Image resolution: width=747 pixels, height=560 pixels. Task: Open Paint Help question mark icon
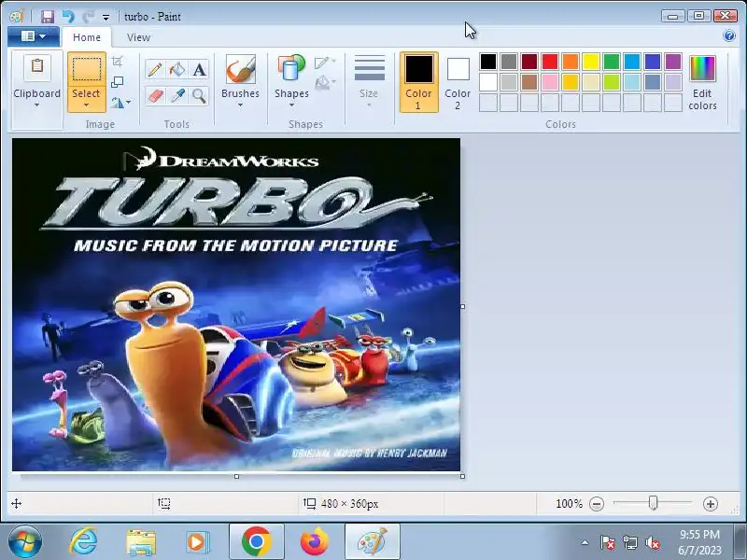click(729, 35)
